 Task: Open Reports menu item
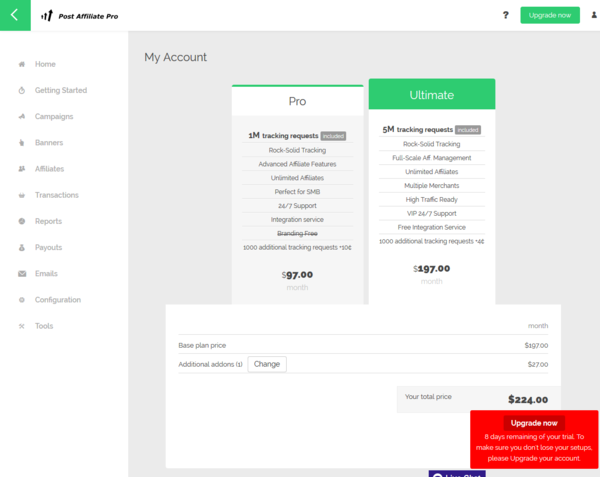pyautogui.click(x=48, y=221)
